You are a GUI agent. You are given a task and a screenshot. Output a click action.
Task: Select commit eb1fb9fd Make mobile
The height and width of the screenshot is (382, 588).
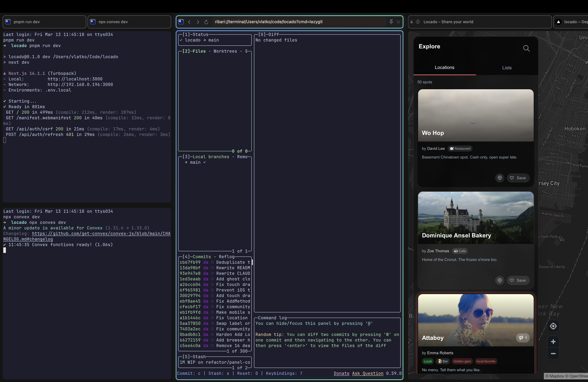pyautogui.click(x=215, y=312)
